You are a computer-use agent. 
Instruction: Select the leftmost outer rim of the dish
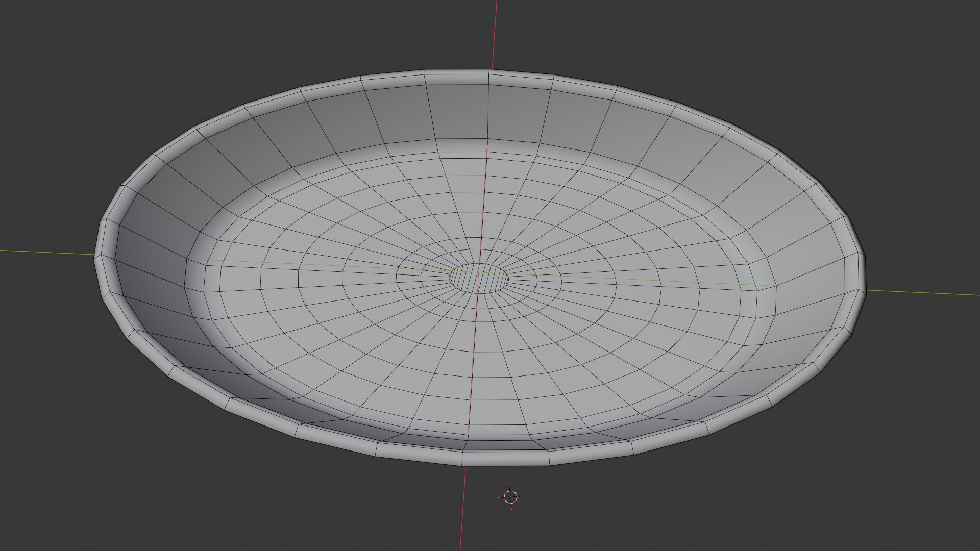click(x=102, y=258)
